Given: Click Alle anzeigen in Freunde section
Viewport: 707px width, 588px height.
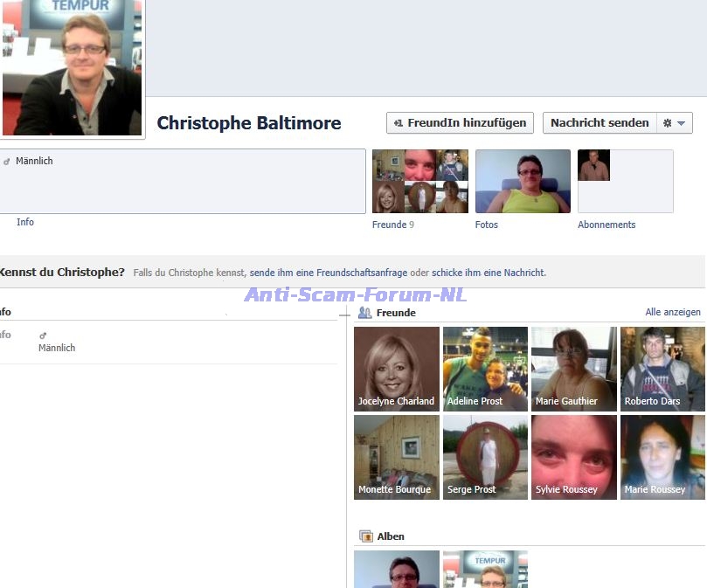Looking at the screenshot, I should point(673,312).
